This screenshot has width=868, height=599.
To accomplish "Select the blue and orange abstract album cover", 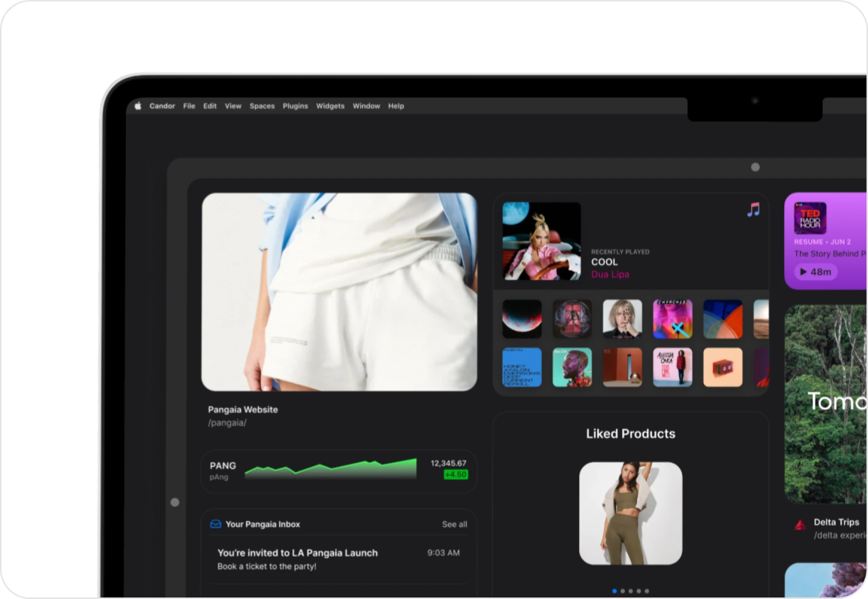I will tap(723, 319).
